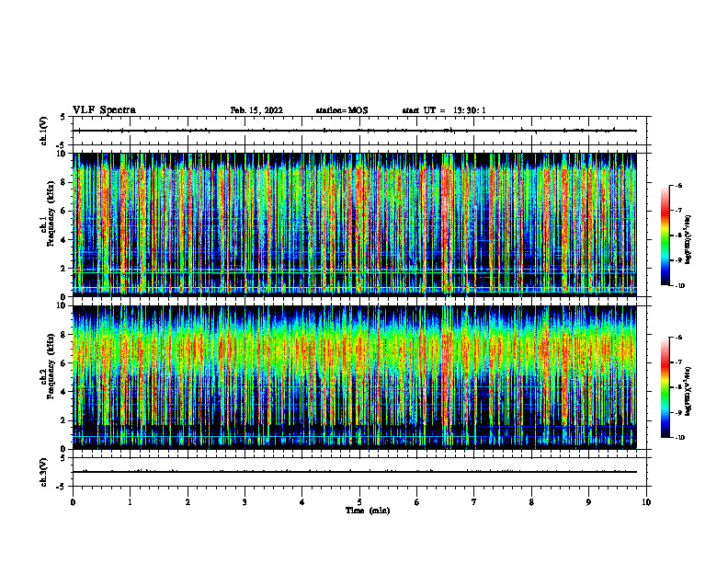
Task: Click the "6" kHz tick on ch.1 frequency axis
Action: click(x=64, y=211)
